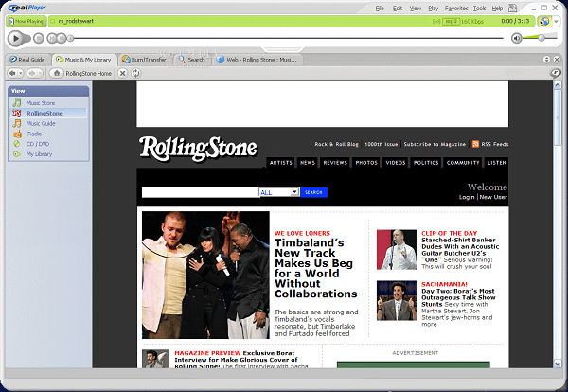Image resolution: width=568 pixels, height=392 pixels.
Task: Open the PHOTOS navigation tab
Action: [x=366, y=163]
